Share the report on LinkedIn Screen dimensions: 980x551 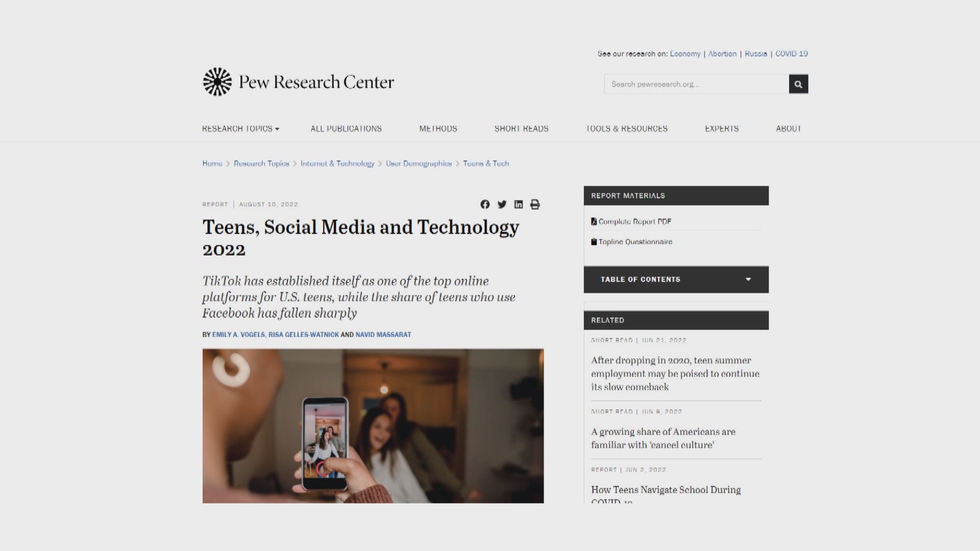coord(519,205)
